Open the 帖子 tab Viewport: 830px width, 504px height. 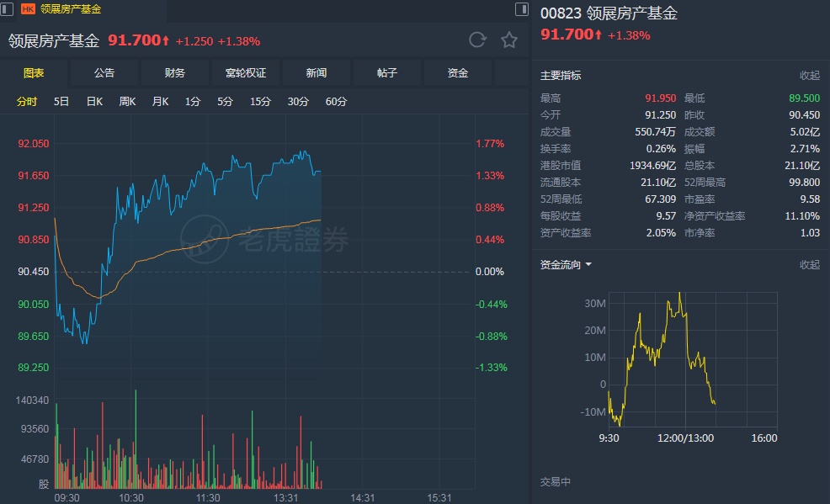(387, 73)
